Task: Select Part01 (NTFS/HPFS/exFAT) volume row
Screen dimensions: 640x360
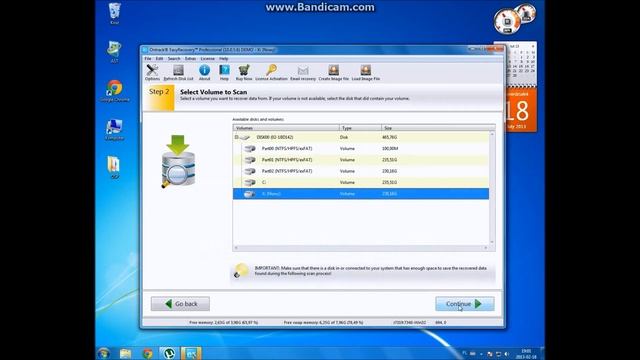Action: point(361,160)
